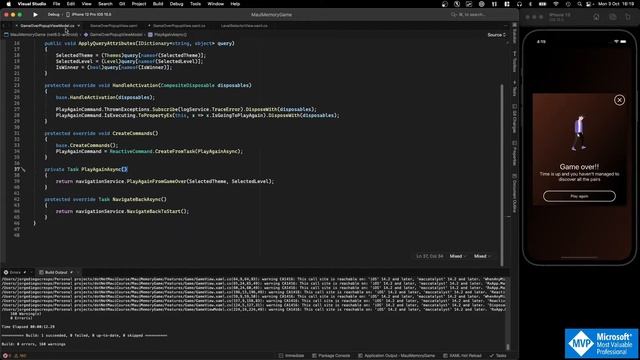The image size is (640, 360).
Task: Open the Source view selector
Action: (x=496, y=35)
